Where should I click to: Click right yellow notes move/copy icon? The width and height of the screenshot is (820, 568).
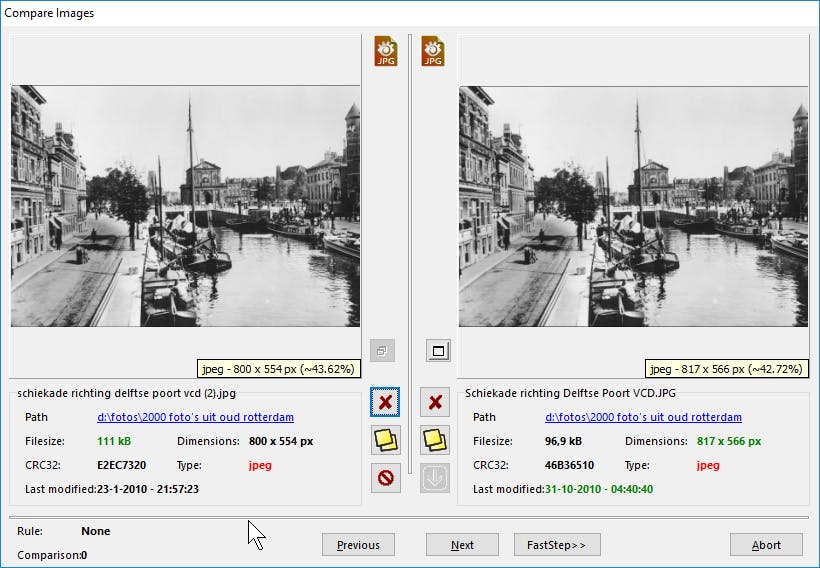pos(435,440)
